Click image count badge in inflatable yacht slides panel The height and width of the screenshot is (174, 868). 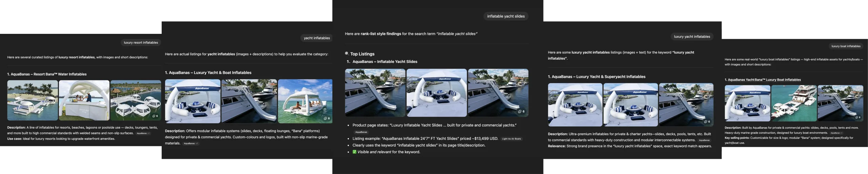pos(521,111)
